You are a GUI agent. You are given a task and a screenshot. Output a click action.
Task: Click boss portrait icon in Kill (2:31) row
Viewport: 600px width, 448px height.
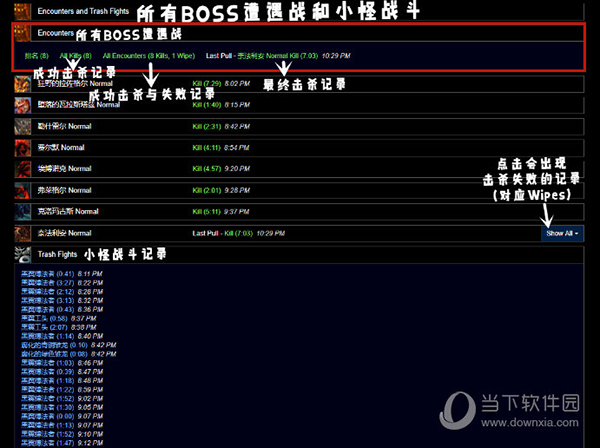[x=22, y=127]
